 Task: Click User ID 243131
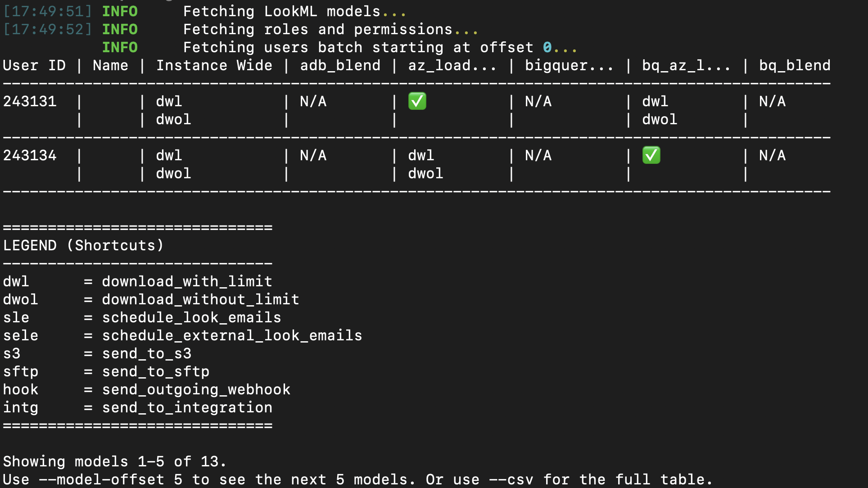pyautogui.click(x=30, y=101)
